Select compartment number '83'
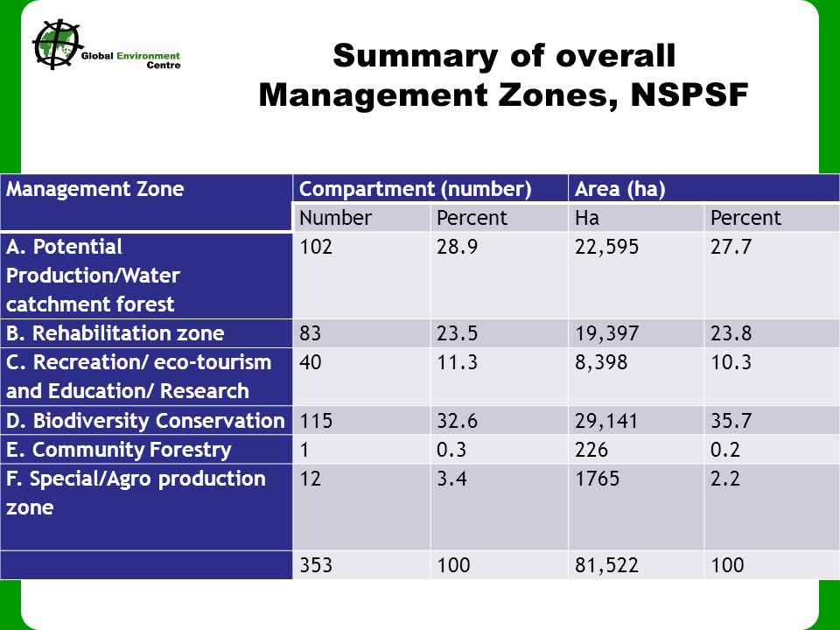Viewport: 840px width, 630px height. pyautogui.click(x=310, y=333)
